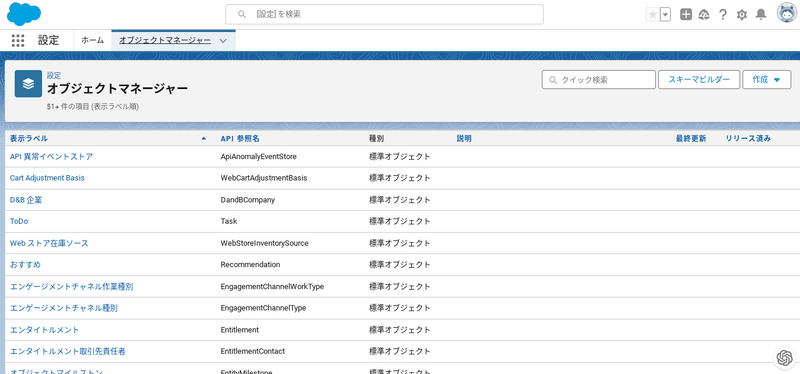Open the エンタイトルメント取引先責任者 object

pyautogui.click(x=68, y=352)
